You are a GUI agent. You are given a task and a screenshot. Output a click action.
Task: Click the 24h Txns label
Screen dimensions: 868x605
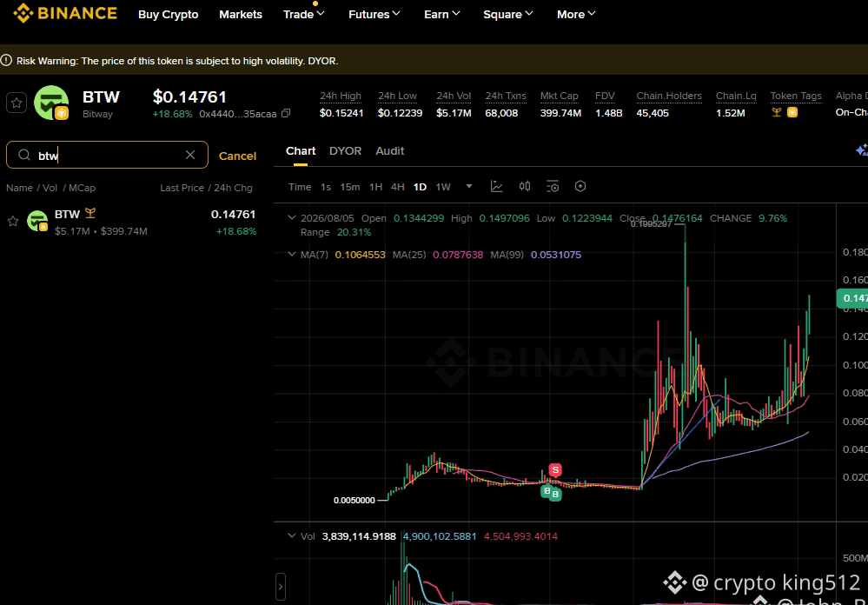pyautogui.click(x=506, y=96)
